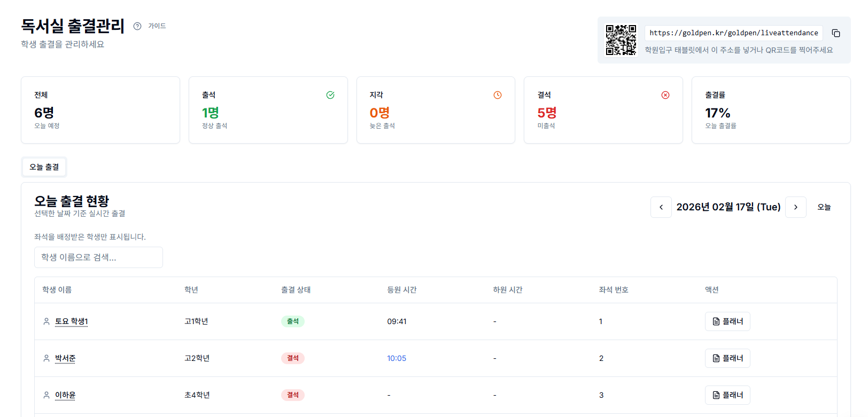Click the green check icon in 출석 card
Screen dimensions: 868x417
pos(330,95)
